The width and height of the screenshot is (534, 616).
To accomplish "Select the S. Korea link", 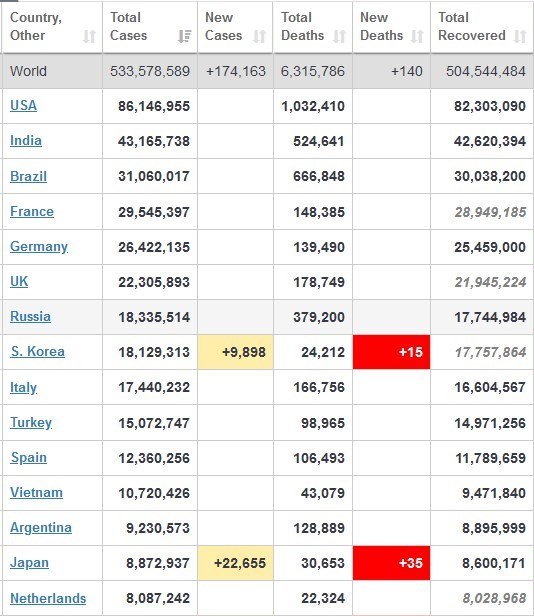I will tap(38, 351).
